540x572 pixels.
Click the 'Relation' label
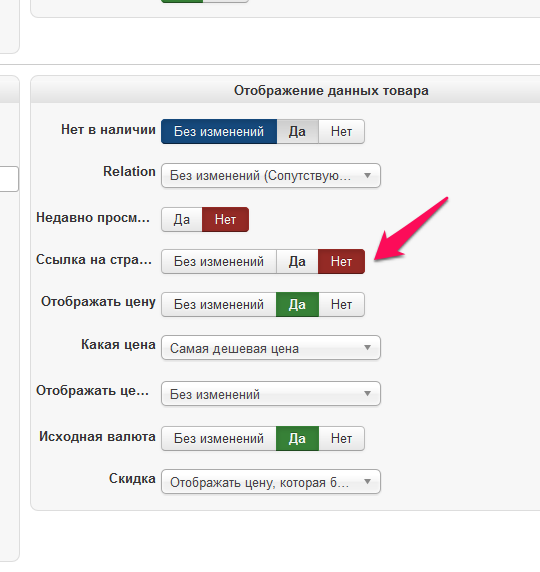pos(129,171)
